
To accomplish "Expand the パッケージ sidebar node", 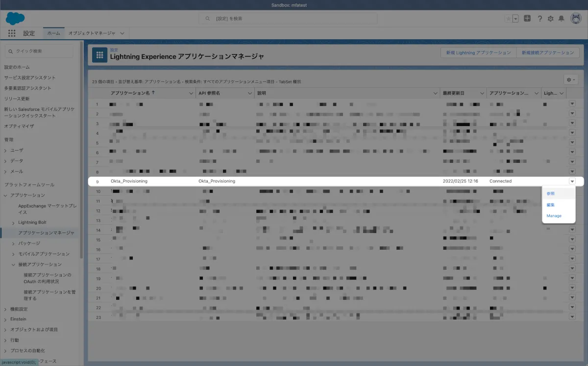I will [x=13, y=243].
